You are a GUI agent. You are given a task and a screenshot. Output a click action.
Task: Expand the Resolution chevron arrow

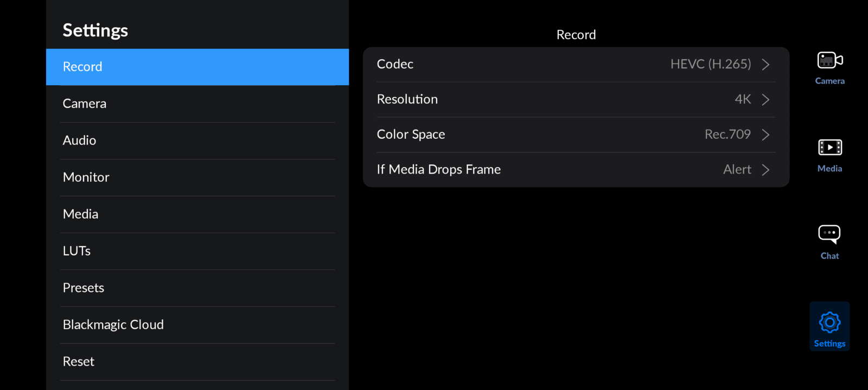(765, 100)
